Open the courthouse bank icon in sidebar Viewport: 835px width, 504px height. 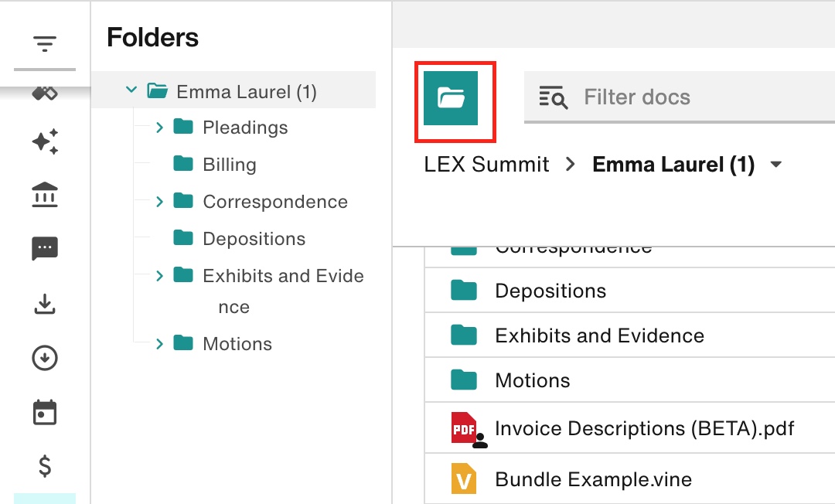tap(45, 195)
